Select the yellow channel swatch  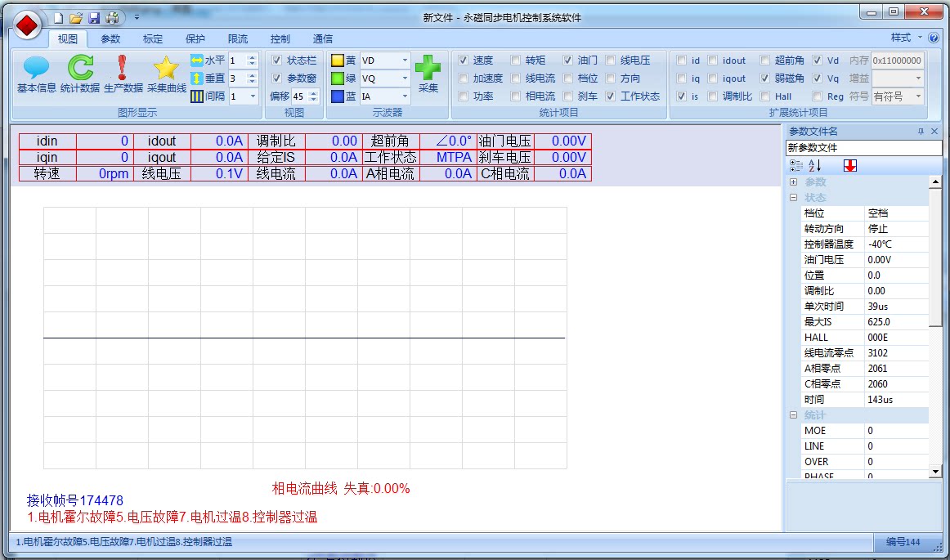(x=338, y=60)
